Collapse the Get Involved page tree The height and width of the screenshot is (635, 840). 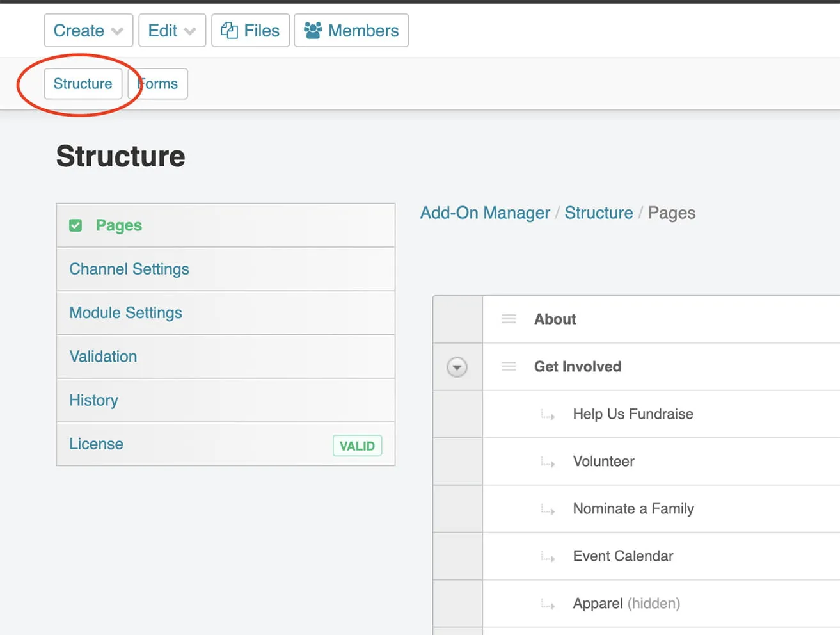[457, 367]
